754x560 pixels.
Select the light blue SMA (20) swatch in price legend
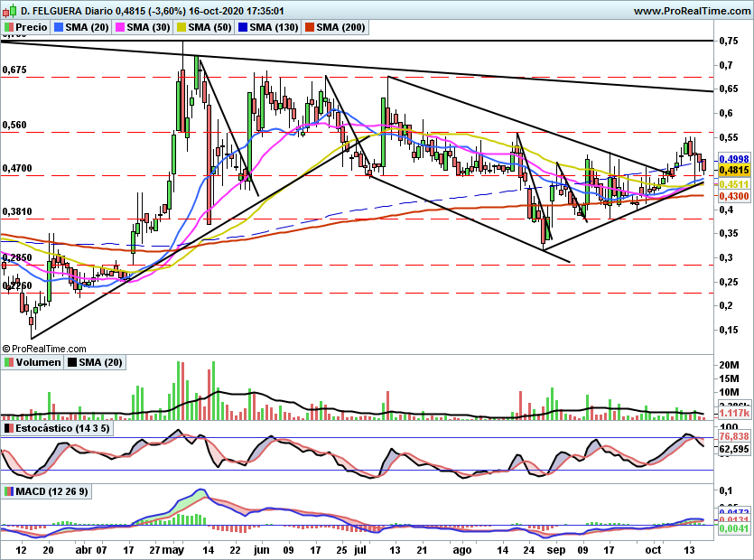point(59,27)
